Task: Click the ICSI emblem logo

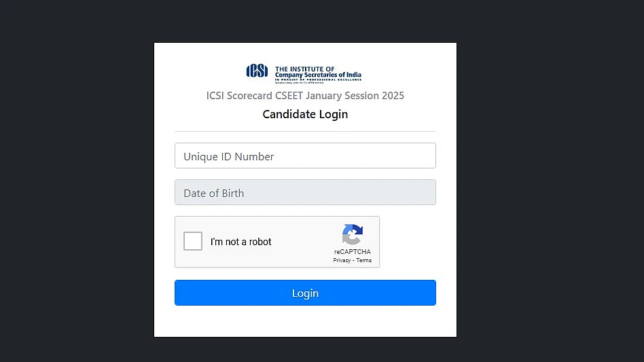Action: coord(257,71)
